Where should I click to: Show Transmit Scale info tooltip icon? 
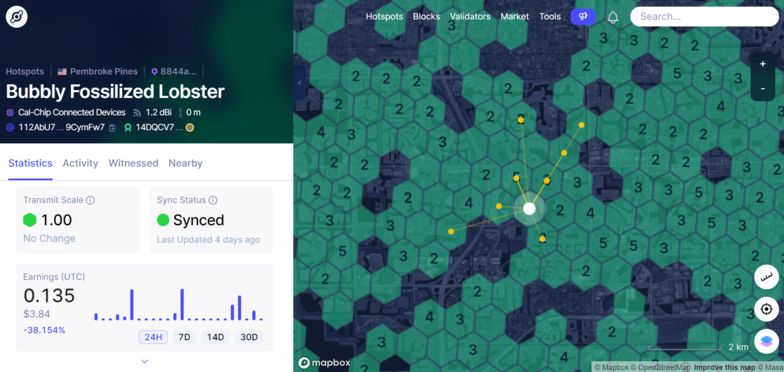[x=90, y=200]
